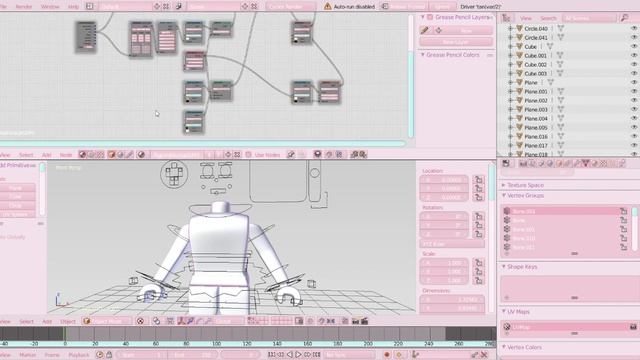The height and width of the screenshot is (360, 640).
Task: Click the Cube.002 object icon
Action: tap(520, 64)
